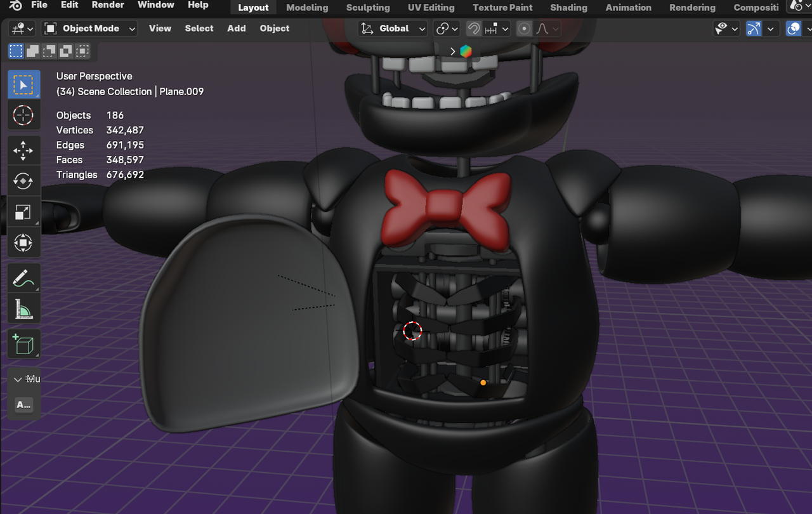Click the Vertices count '342,487'
The image size is (812, 514).
[125, 130]
